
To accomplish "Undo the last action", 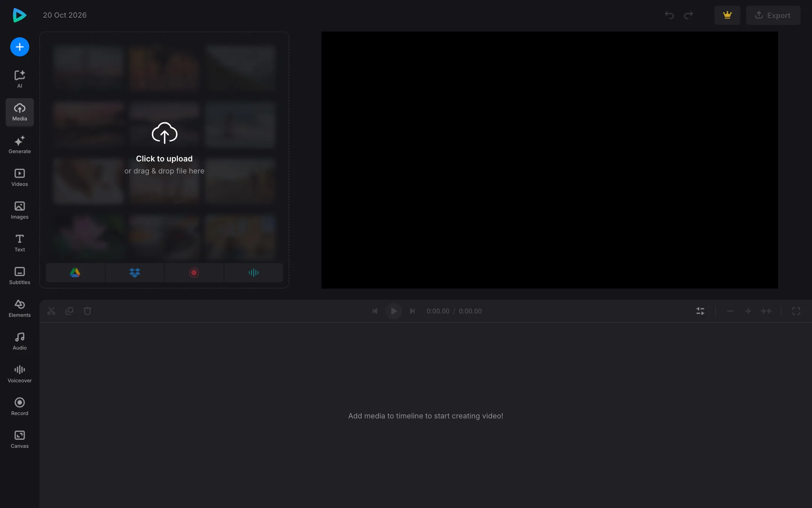I will (x=669, y=15).
